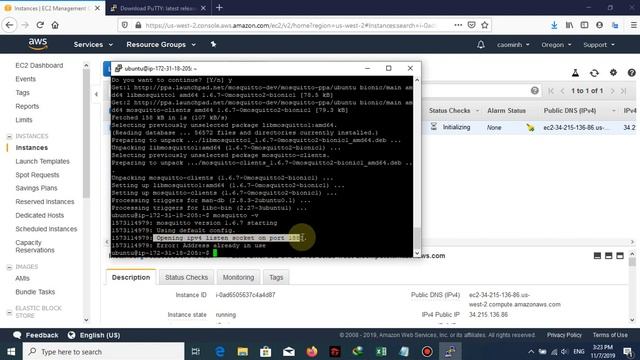Click the browser back arrow
640x360 pixels.
9,25
